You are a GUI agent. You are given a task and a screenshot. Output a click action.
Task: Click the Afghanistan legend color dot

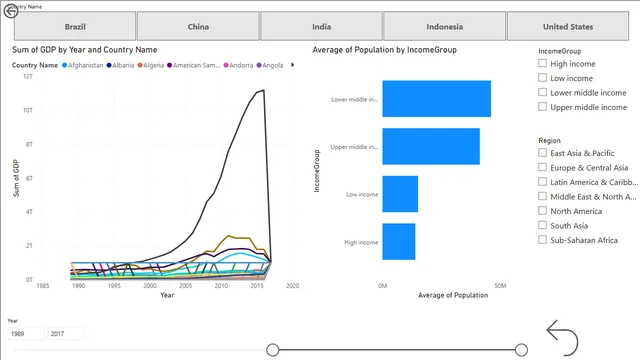(x=64, y=65)
